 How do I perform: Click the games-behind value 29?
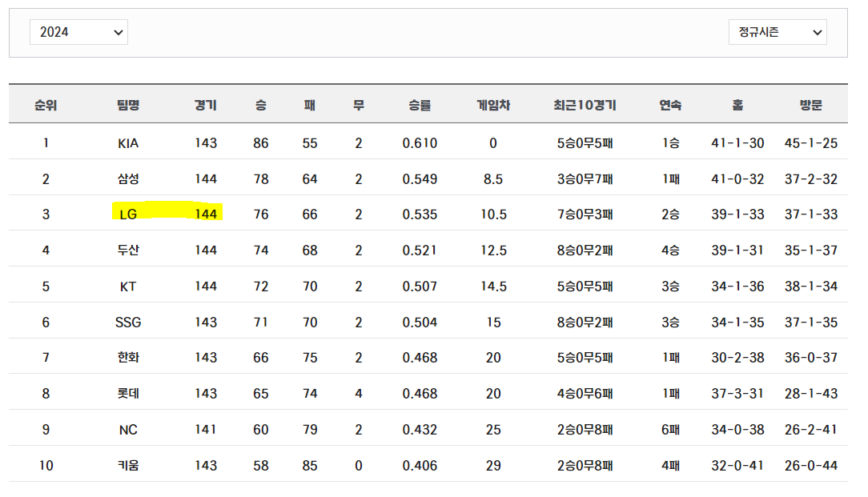(x=493, y=466)
